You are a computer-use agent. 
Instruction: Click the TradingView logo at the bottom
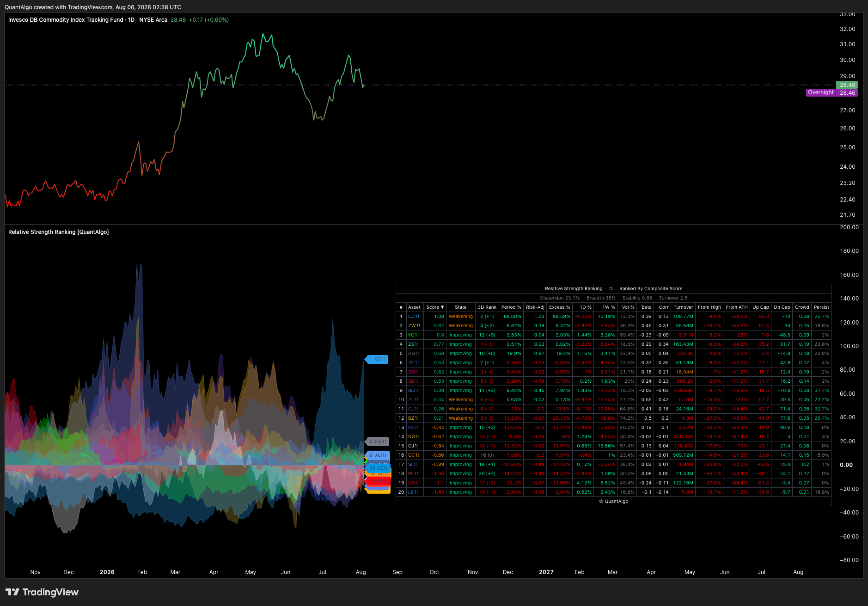point(42,592)
